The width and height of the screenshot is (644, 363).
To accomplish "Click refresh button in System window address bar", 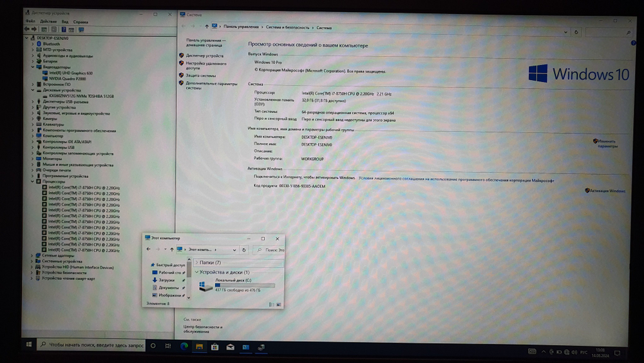I will (x=576, y=32).
